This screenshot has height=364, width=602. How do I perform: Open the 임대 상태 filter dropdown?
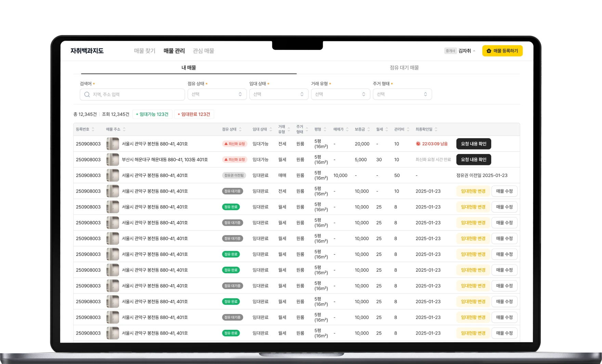[278, 94]
